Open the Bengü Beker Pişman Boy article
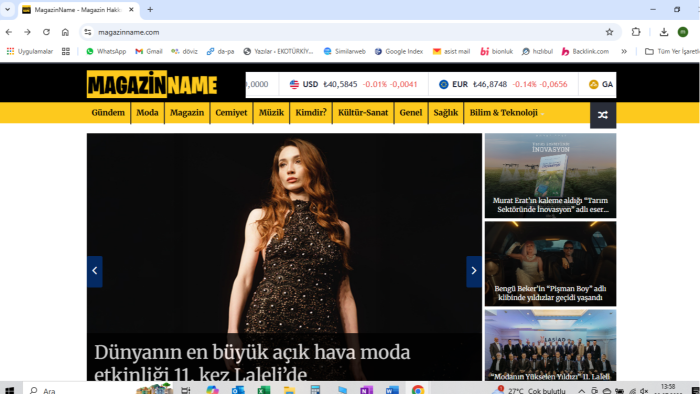700x394 pixels. [550, 293]
